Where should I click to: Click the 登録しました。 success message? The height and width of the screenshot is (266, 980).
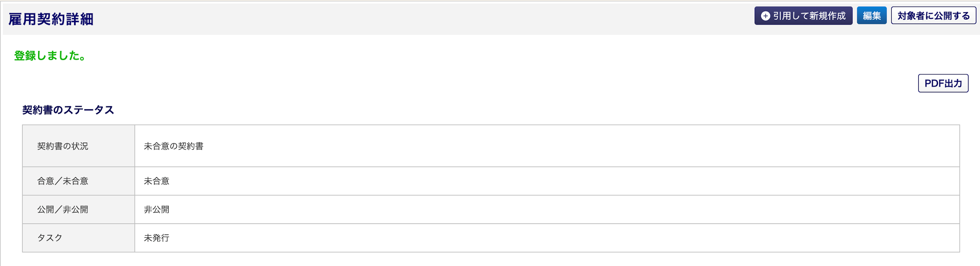click(50, 56)
